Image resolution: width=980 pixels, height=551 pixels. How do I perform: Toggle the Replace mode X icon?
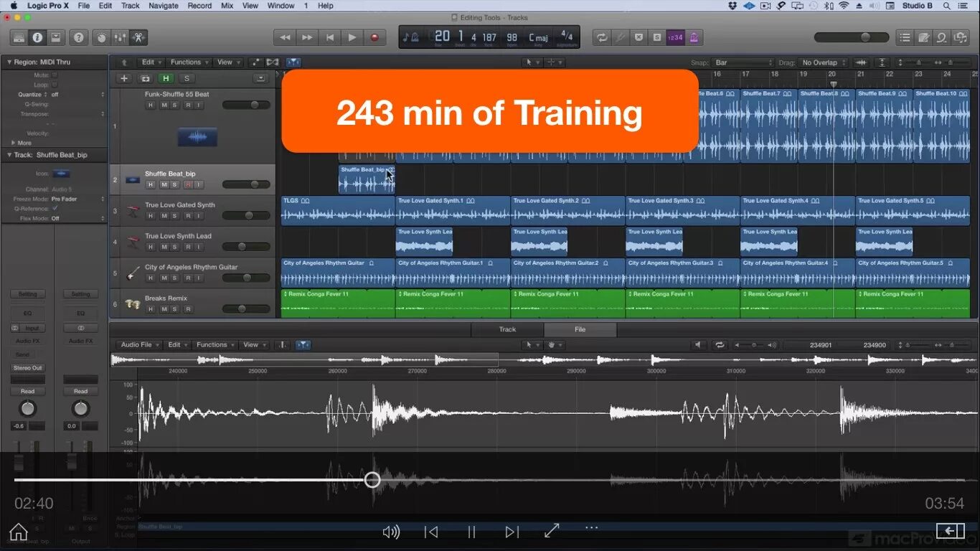639,37
